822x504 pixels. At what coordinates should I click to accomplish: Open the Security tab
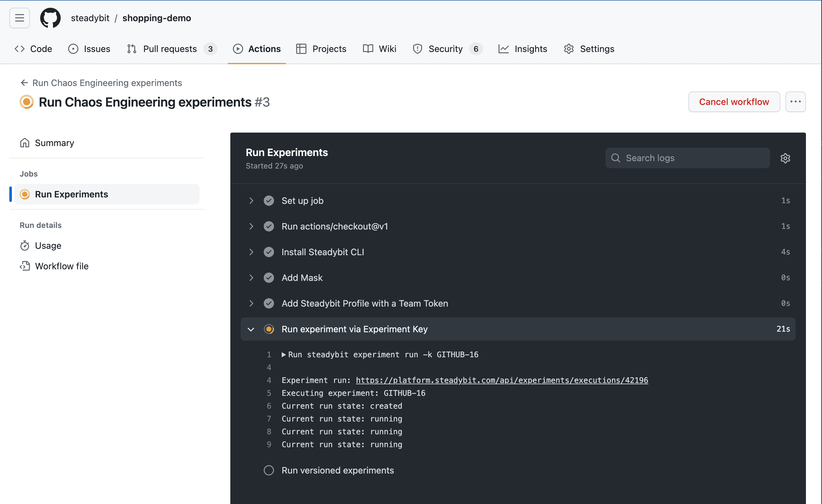pyautogui.click(x=445, y=49)
